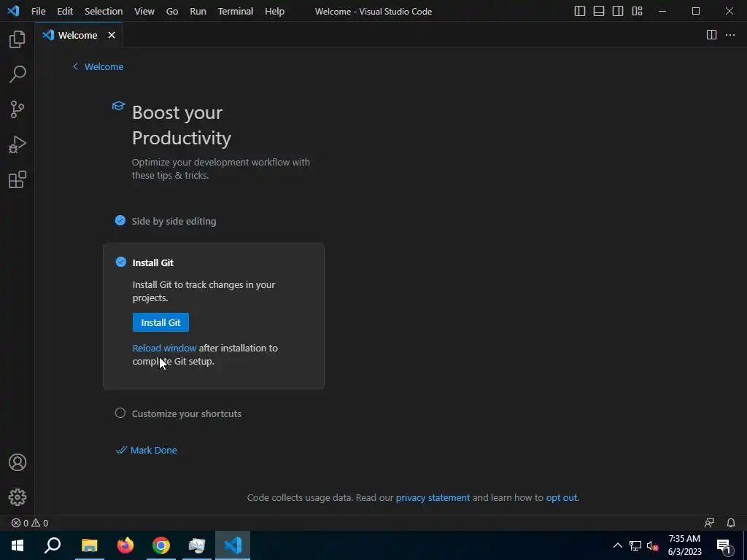747x560 pixels.
Task: Click the Boost your Productivity heading
Action: click(182, 125)
